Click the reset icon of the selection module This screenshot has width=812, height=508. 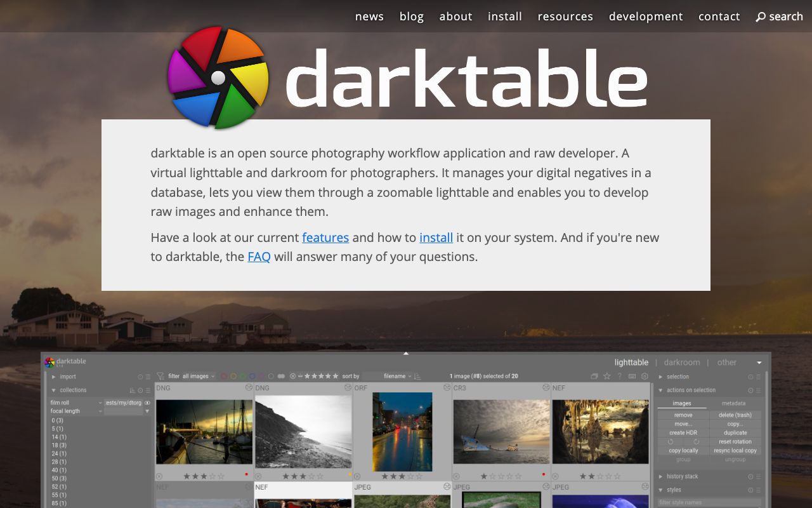[x=750, y=377]
